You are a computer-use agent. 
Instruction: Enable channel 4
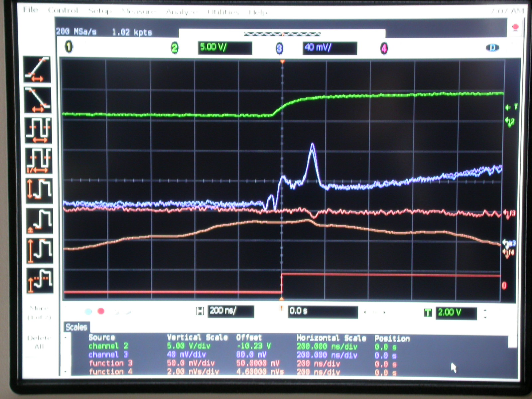coord(384,49)
